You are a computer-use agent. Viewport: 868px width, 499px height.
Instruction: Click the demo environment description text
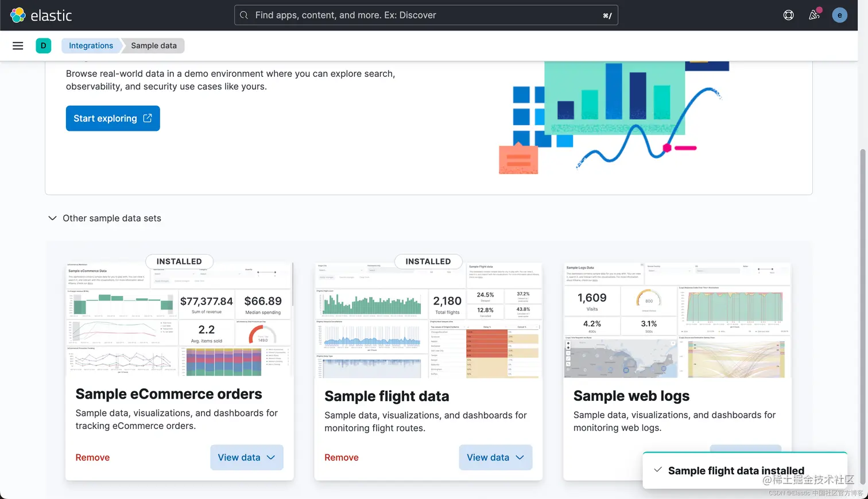[x=230, y=80]
